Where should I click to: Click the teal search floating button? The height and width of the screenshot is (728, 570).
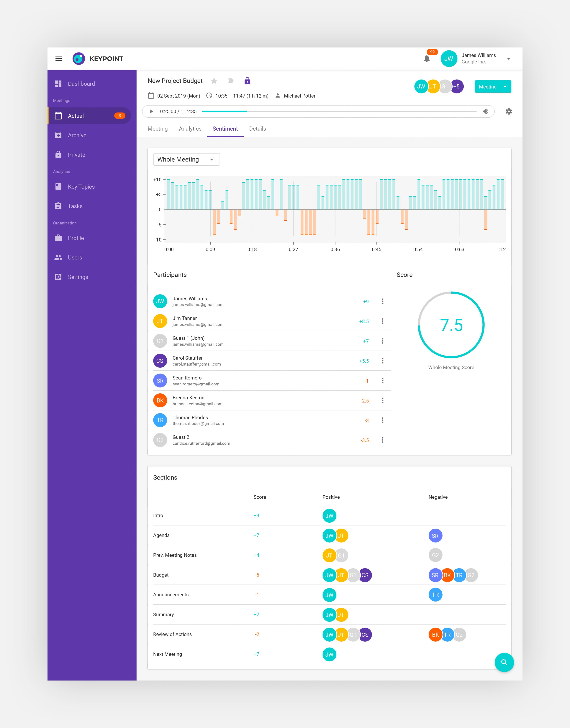tap(504, 662)
